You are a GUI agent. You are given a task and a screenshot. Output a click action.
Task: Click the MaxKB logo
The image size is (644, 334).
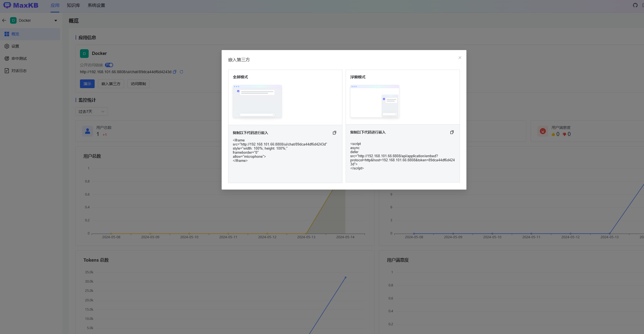[x=21, y=5]
